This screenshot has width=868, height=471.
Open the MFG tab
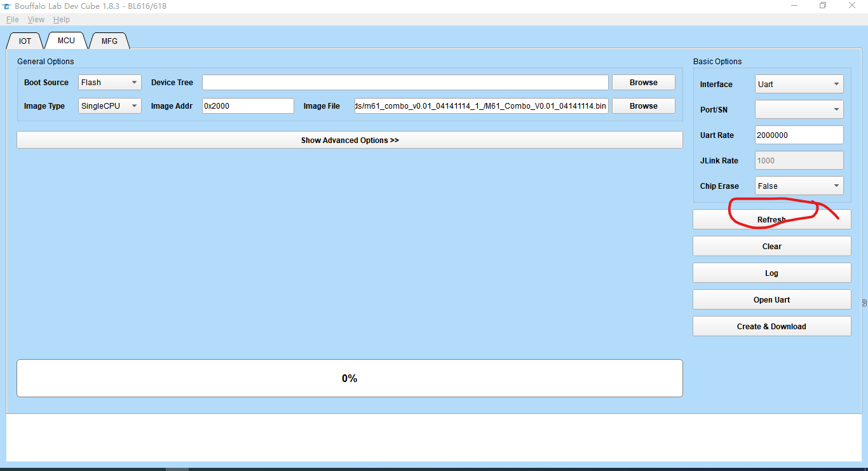pyautogui.click(x=109, y=41)
